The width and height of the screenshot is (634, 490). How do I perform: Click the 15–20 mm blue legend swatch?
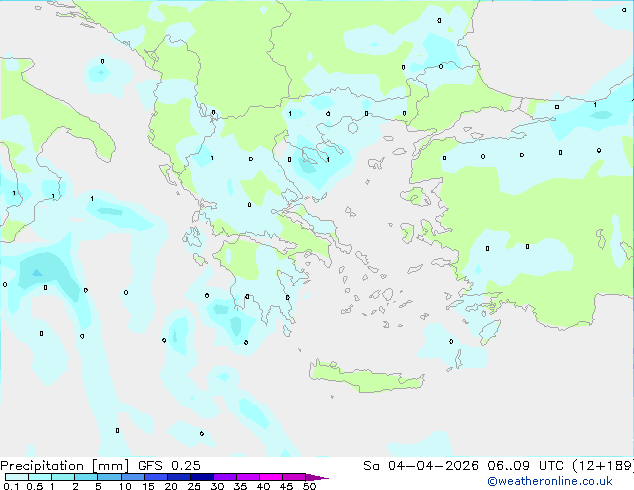pyautogui.click(x=156, y=477)
